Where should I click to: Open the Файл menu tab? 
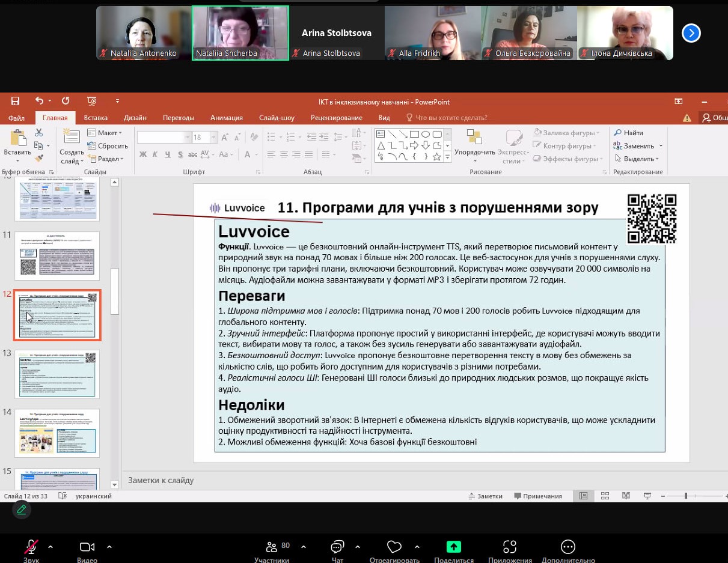pyautogui.click(x=17, y=118)
